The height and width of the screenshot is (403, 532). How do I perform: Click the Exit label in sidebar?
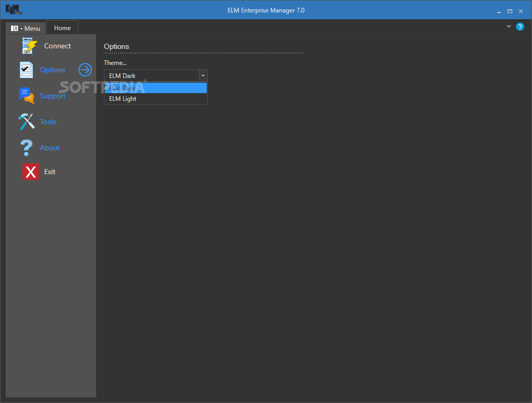pyautogui.click(x=50, y=172)
